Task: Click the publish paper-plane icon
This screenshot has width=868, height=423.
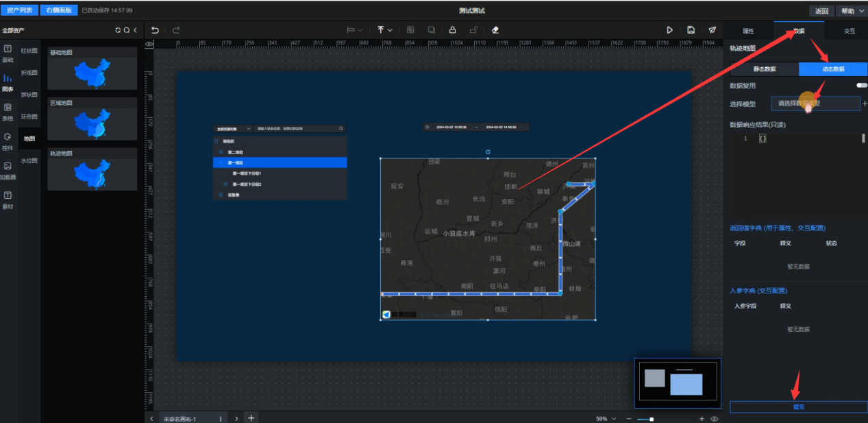Action: pos(712,30)
